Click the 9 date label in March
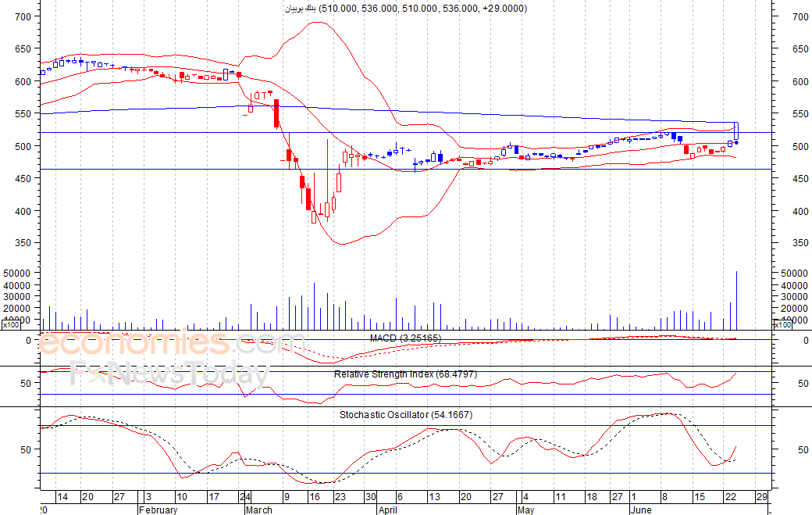The image size is (812, 515). coord(287,497)
